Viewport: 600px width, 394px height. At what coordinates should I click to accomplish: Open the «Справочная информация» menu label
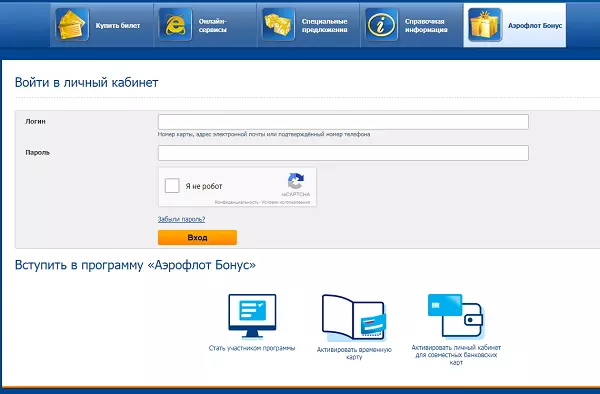tap(426, 26)
